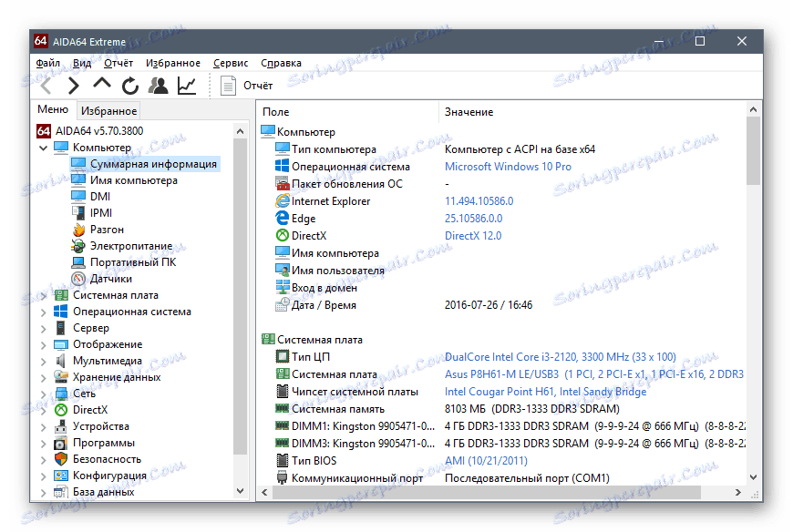Viewport: 793px width, 532px height.
Task: Expand the Системная плата tree node
Action: [44, 295]
